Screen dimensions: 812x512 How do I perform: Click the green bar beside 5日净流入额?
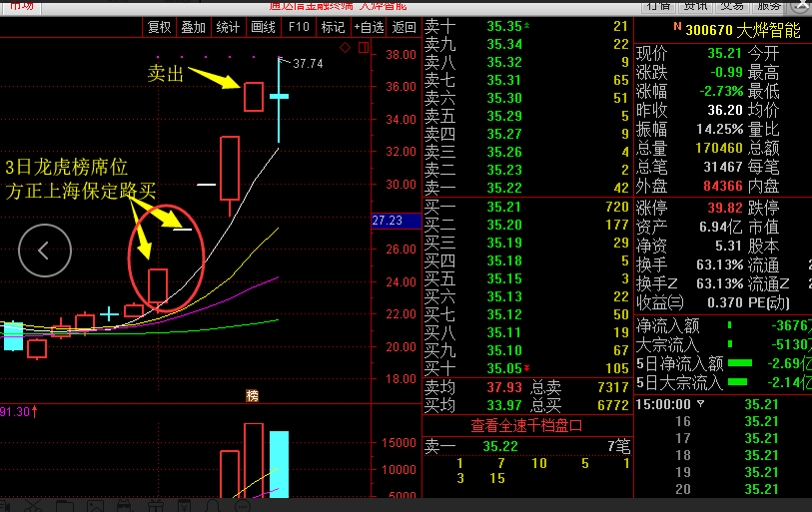740,362
